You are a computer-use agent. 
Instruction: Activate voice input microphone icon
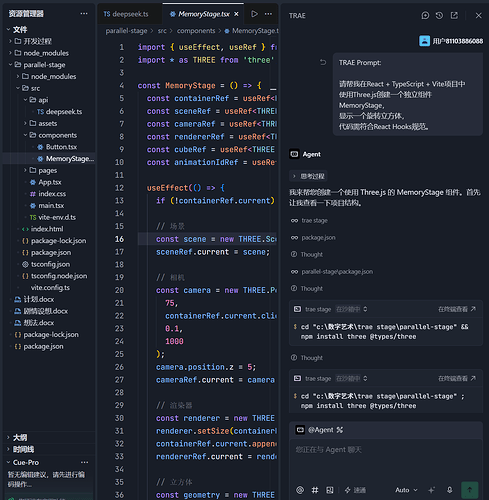point(450,490)
